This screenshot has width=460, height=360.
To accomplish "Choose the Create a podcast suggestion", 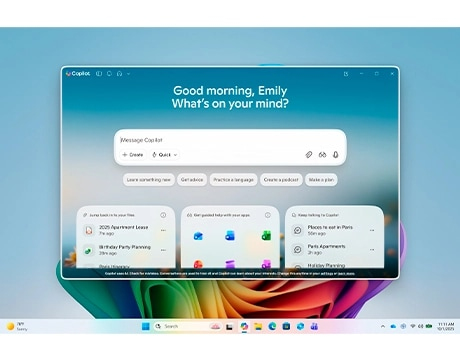I will pyautogui.click(x=281, y=180).
